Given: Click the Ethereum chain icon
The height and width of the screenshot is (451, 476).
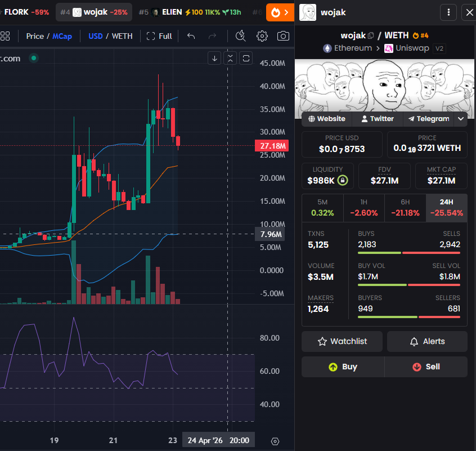Looking at the screenshot, I should click(x=327, y=48).
